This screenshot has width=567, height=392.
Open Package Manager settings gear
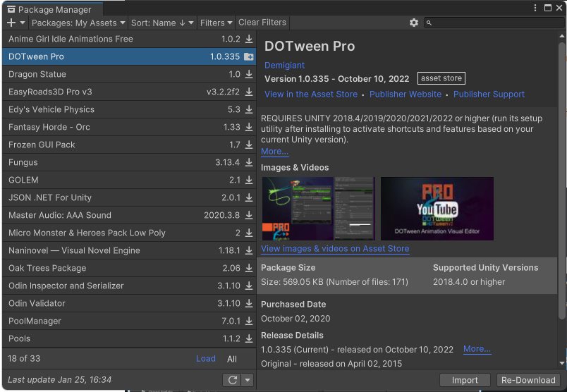[x=414, y=23]
